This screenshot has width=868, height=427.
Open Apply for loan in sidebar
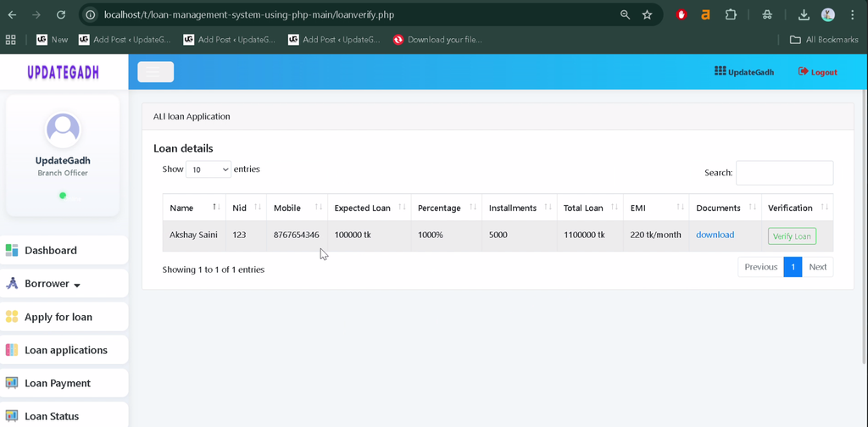click(64, 317)
